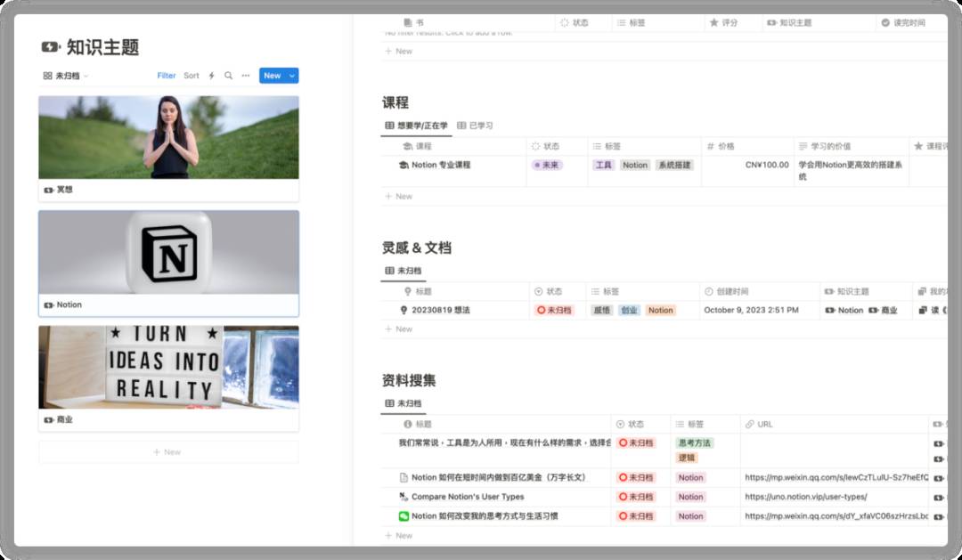
Task: Click the 商业 card title
Action: pos(64,419)
